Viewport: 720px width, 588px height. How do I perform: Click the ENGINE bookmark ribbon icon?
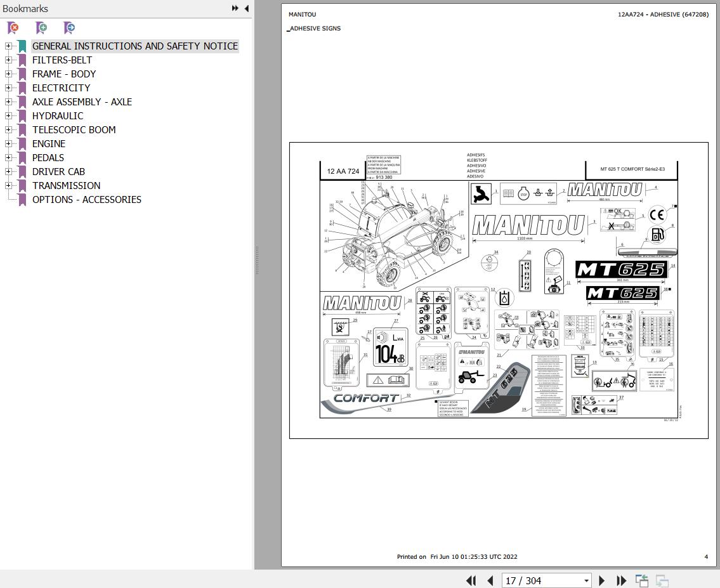click(22, 144)
